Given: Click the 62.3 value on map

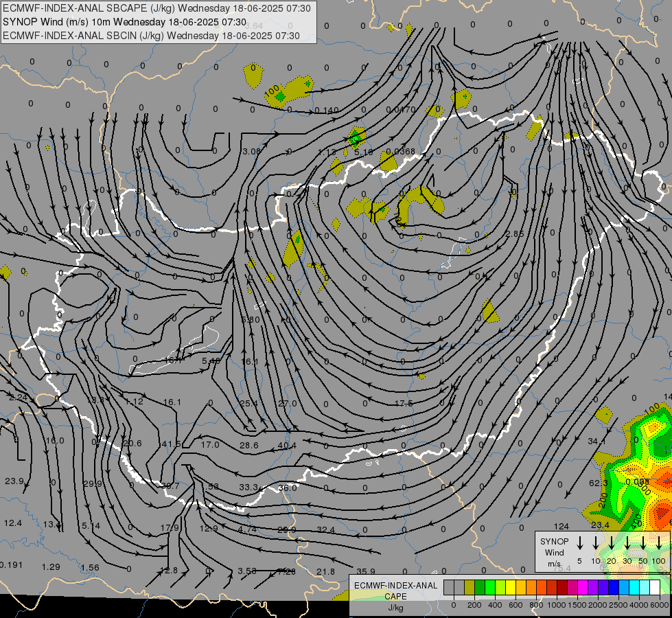Looking at the screenshot, I should (x=599, y=483).
